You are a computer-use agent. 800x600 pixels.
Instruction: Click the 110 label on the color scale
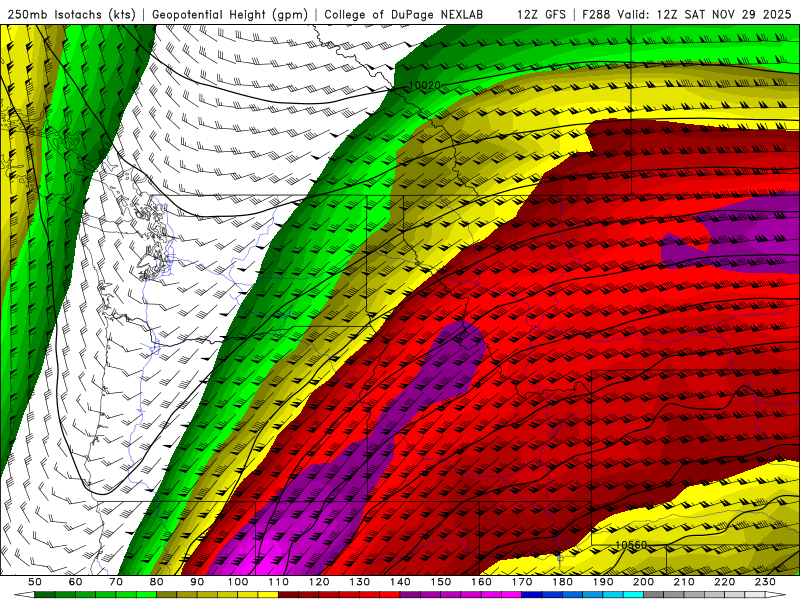point(278,582)
